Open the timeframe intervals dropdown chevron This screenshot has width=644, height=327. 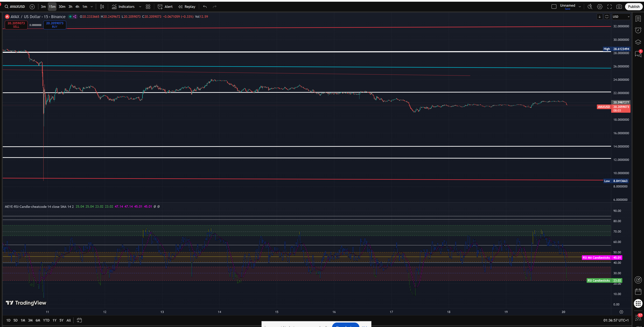point(92,7)
